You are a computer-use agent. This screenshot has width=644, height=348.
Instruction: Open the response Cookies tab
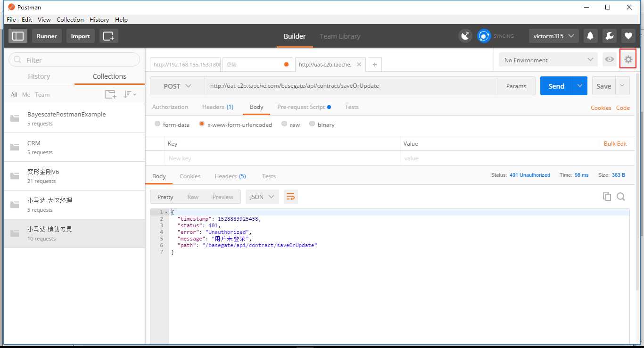coord(190,176)
